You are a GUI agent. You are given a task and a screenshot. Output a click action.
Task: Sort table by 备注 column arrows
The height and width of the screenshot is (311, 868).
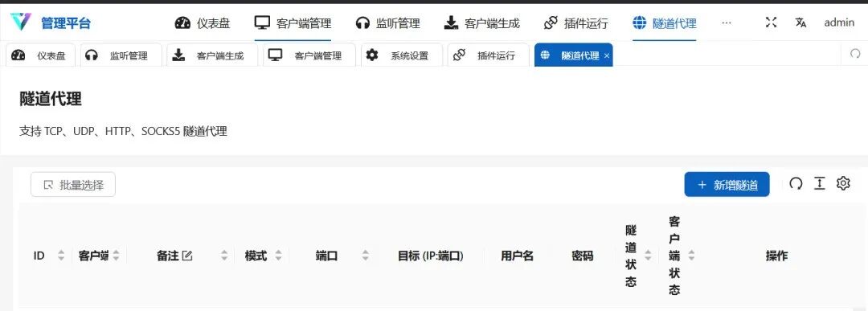[224, 256]
